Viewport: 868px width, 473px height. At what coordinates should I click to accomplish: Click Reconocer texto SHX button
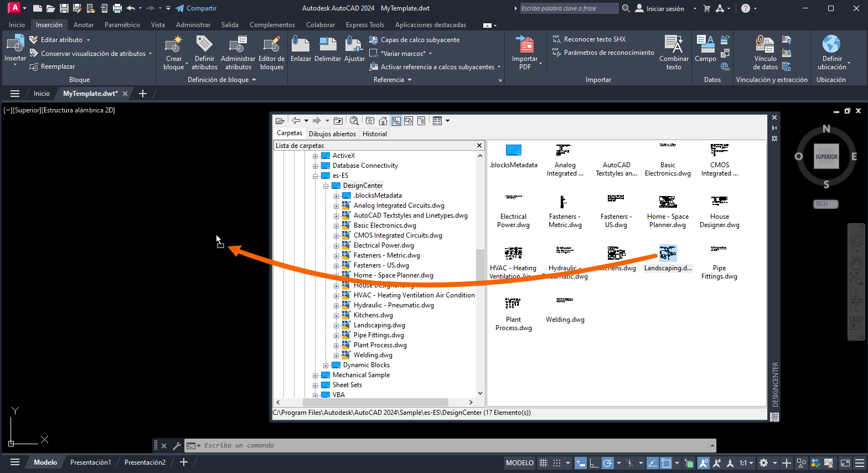pyautogui.click(x=590, y=39)
